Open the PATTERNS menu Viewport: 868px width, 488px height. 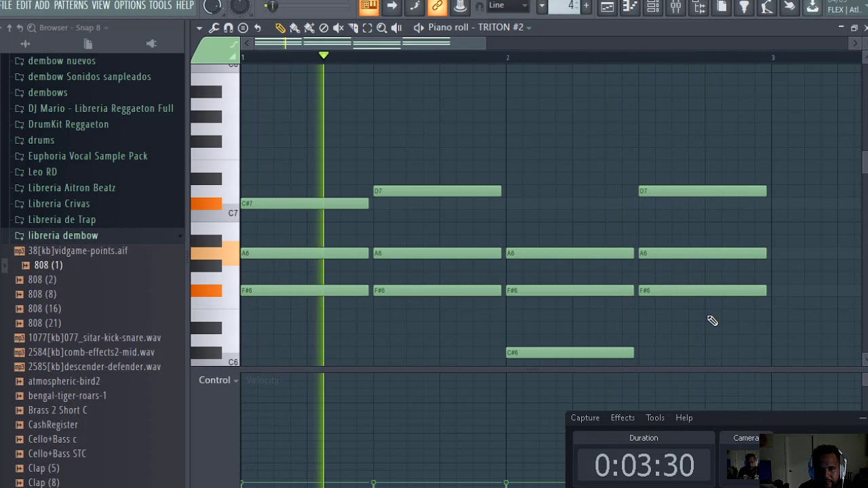click(71, 5)
